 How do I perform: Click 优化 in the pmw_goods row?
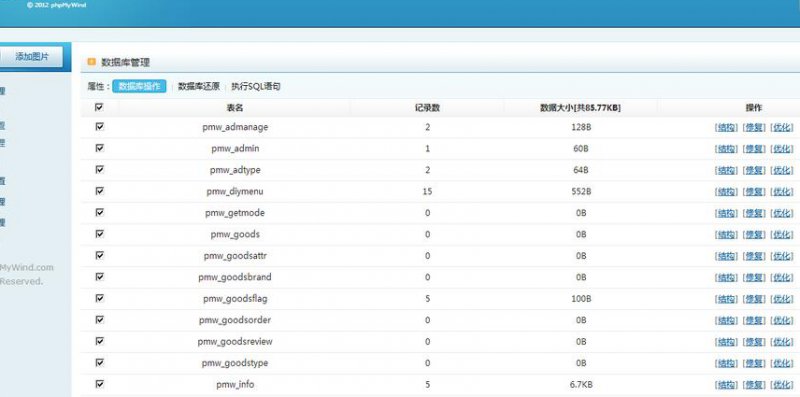(x=782, y=235)
